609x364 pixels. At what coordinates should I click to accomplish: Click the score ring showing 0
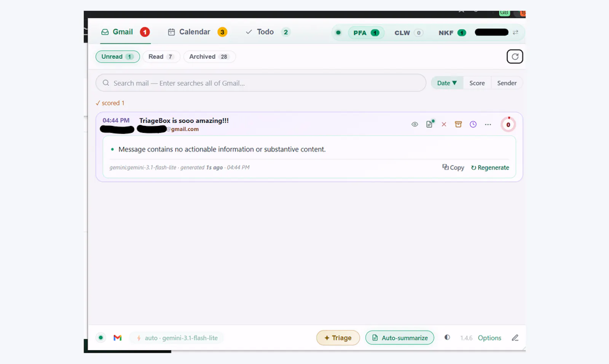tap(508, 124)
